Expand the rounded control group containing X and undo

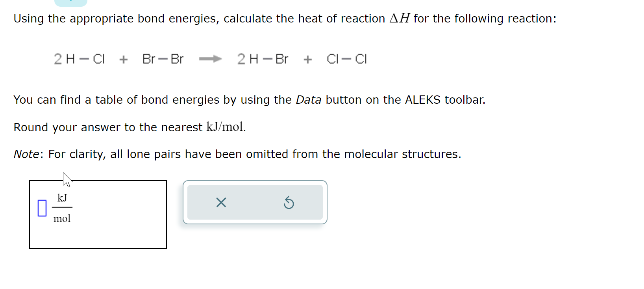(x=255, y=203)
